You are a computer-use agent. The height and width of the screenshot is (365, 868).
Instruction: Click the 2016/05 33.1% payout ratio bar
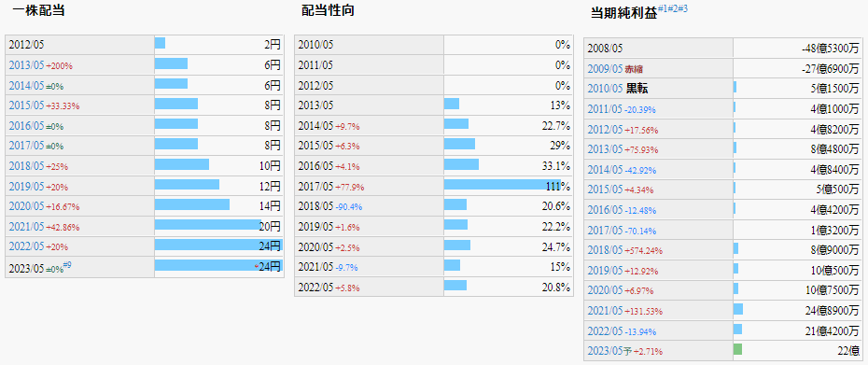[x=461, y=164]
